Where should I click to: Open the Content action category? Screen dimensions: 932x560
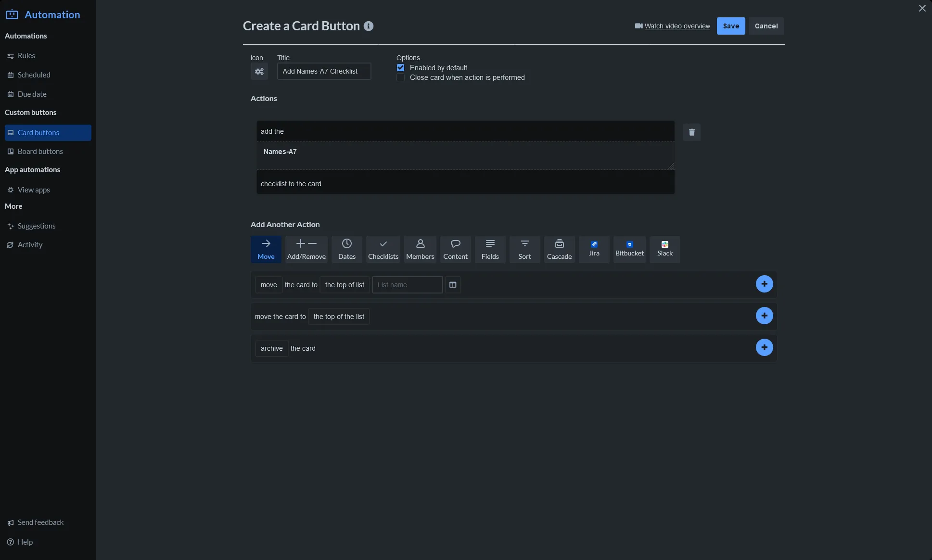point(455,249)
